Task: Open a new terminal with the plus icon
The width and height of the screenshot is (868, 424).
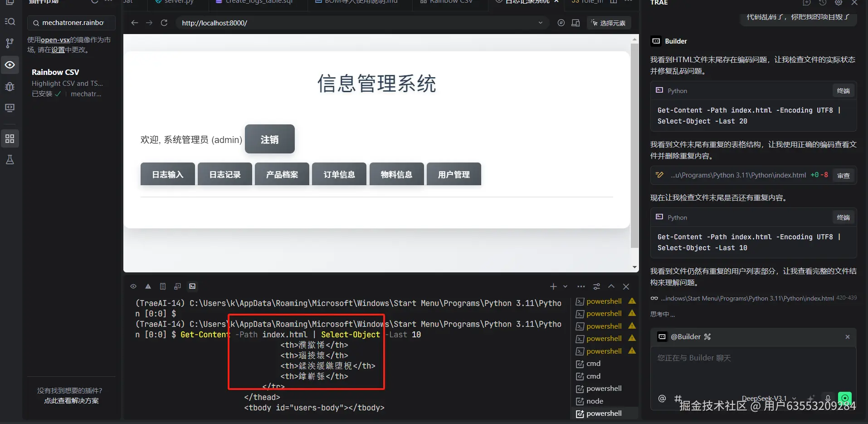Action: point(553,286)
